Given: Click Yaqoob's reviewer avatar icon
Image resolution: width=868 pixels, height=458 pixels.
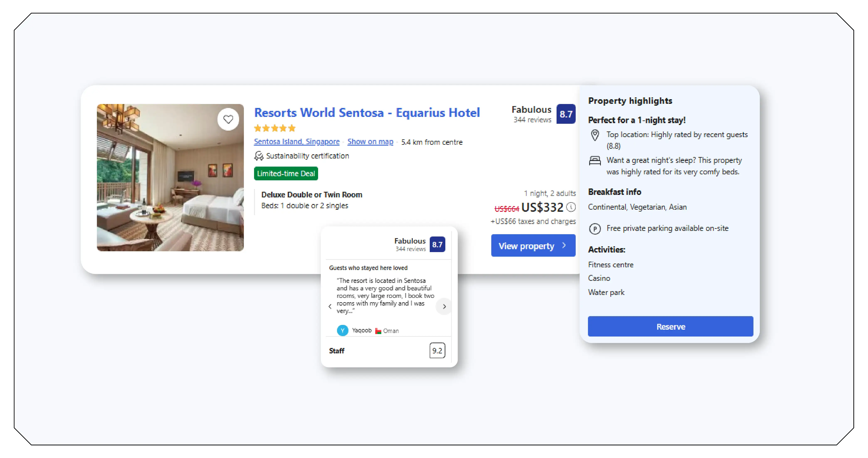Looking at the screenshot, I should 342,330.
